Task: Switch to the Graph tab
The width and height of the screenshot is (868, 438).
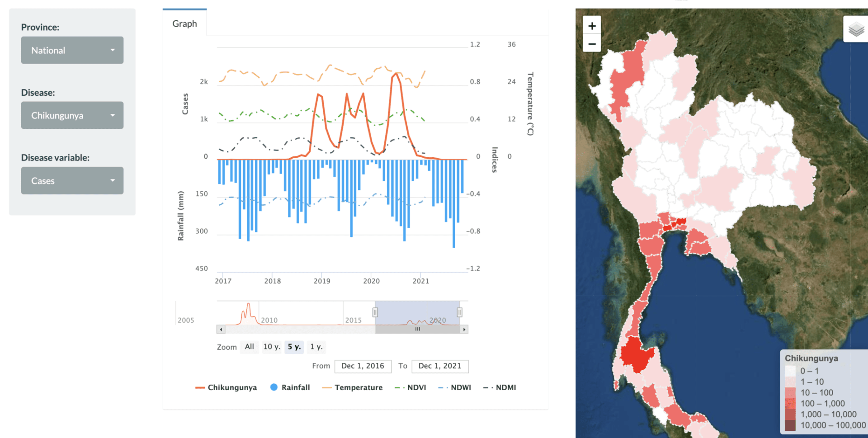Action: 184,24
